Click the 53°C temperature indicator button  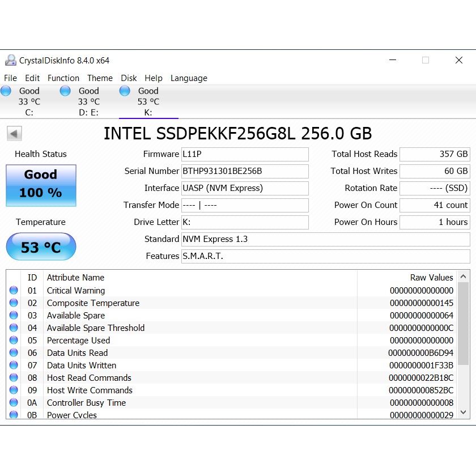40,246
